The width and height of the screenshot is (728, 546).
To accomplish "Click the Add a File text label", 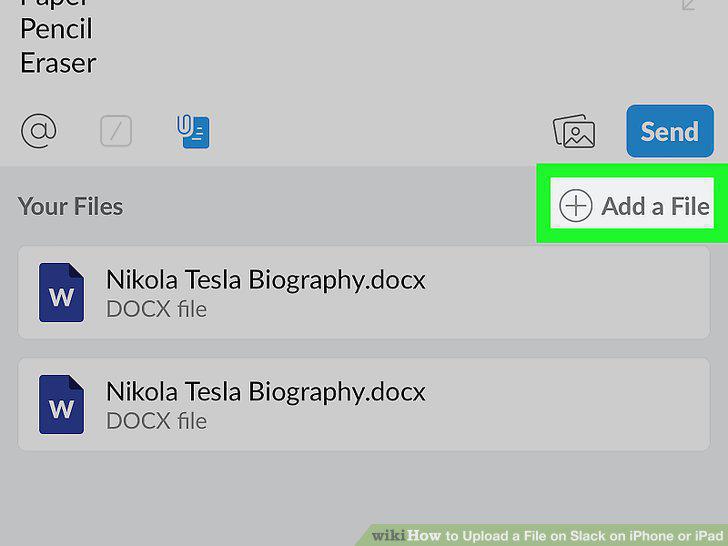I will pyautogui.click(x=656, y=206).
